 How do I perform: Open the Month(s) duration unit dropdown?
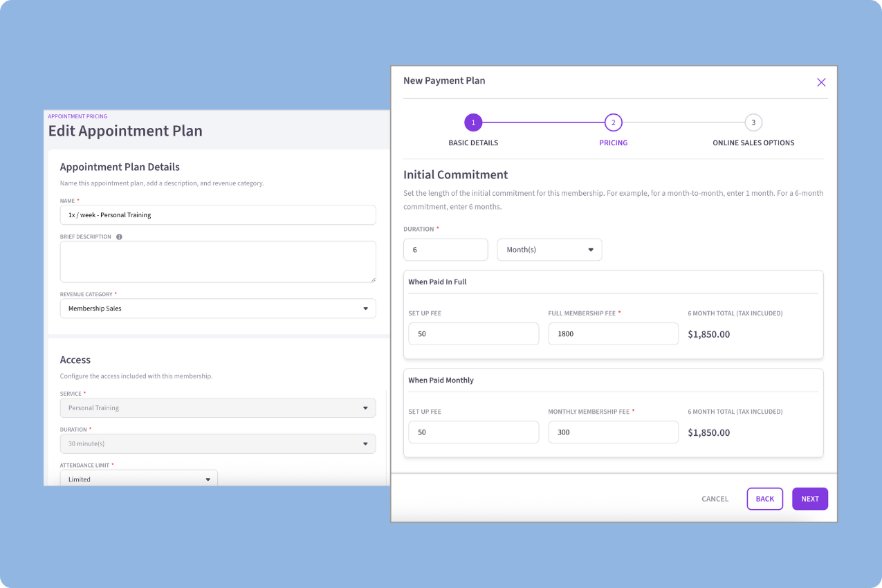coord(549,250)
